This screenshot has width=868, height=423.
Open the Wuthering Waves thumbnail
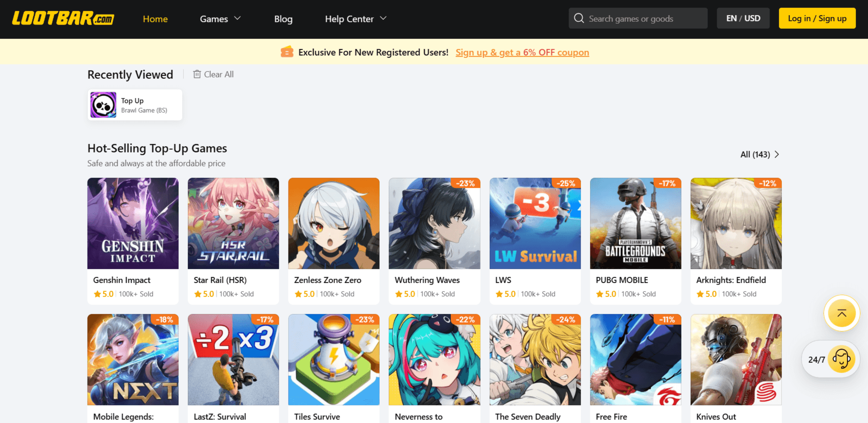[x=434, y=223]
